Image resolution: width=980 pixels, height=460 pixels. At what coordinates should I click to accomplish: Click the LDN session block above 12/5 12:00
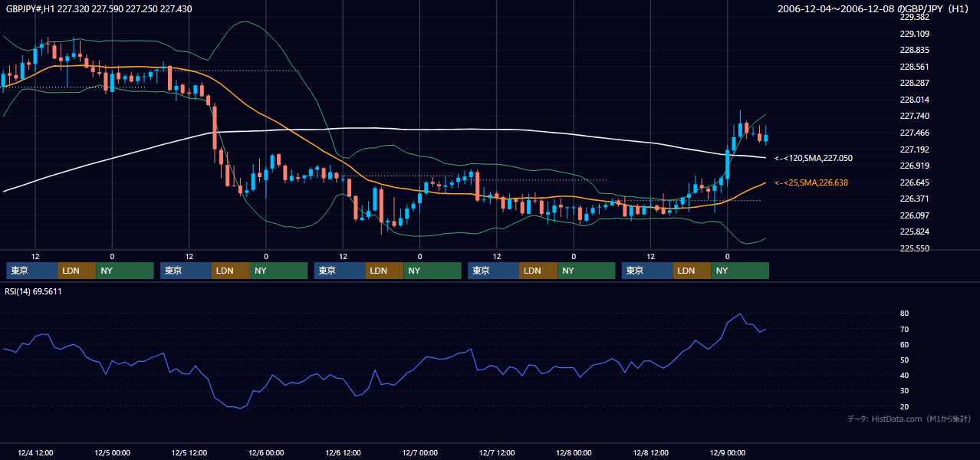(x=231, y=271)
